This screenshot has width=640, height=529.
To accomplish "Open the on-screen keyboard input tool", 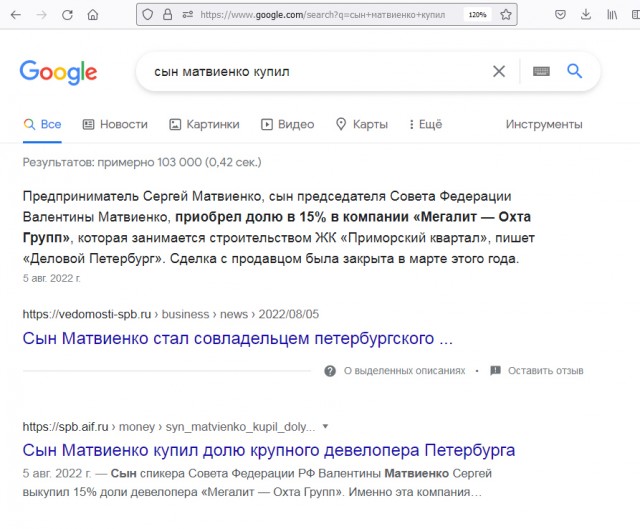I will [x=541, y=71].
